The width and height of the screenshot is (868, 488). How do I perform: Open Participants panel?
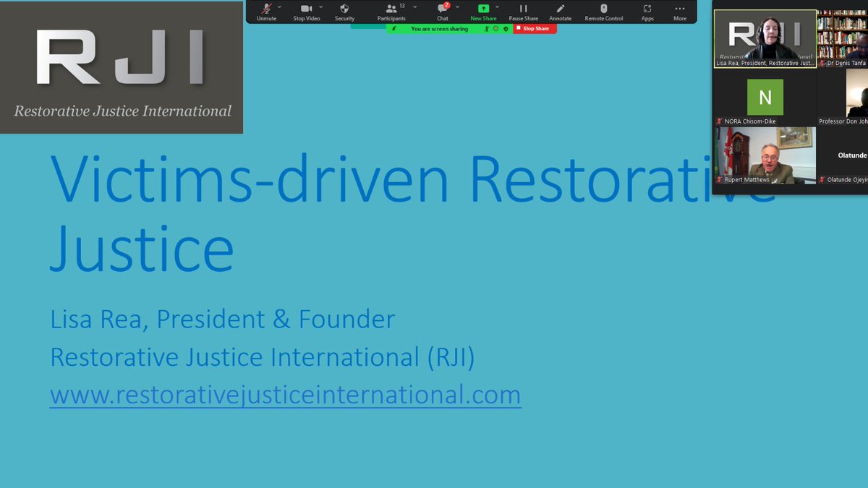click(x=391, y=12)
